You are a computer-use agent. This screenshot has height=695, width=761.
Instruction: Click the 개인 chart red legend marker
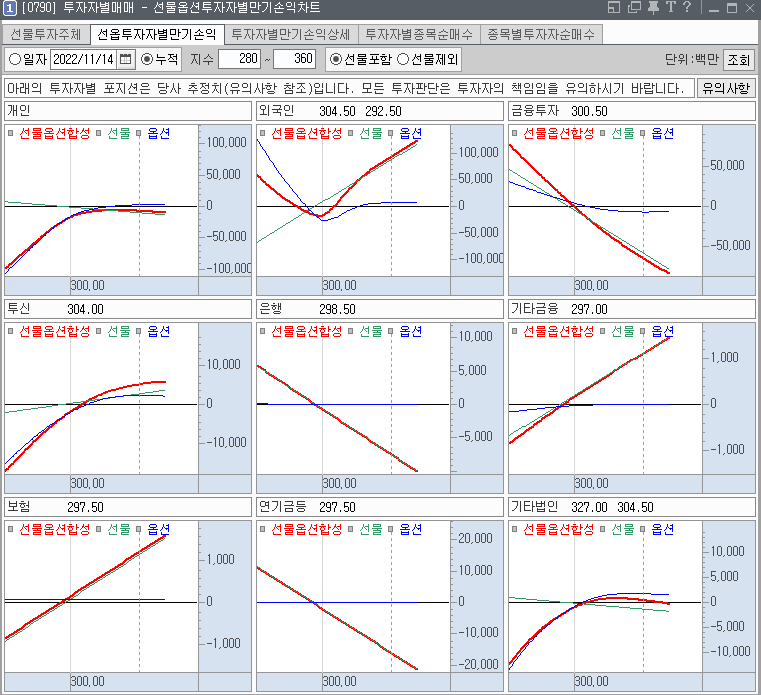pyautogui.click(x=10, y=132)
